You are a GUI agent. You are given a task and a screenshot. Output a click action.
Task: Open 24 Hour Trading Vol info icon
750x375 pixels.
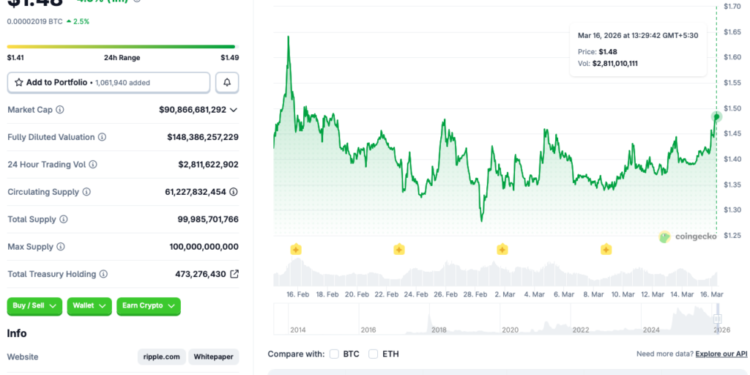click(93, 165)
